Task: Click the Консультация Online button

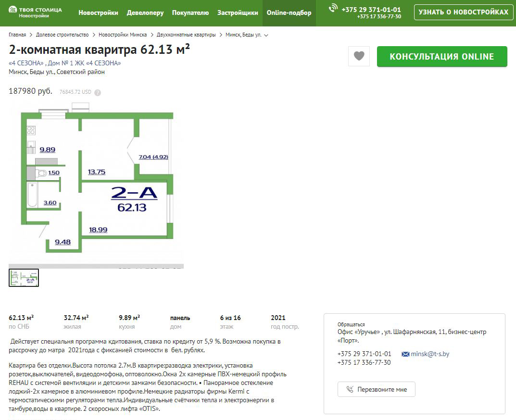Action: coord(441,57)
